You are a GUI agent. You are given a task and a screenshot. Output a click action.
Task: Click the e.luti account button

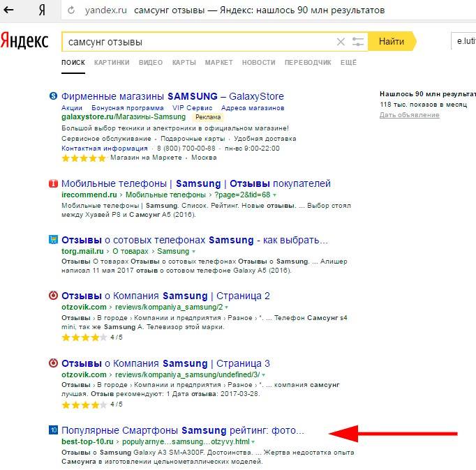pos(463,41)
